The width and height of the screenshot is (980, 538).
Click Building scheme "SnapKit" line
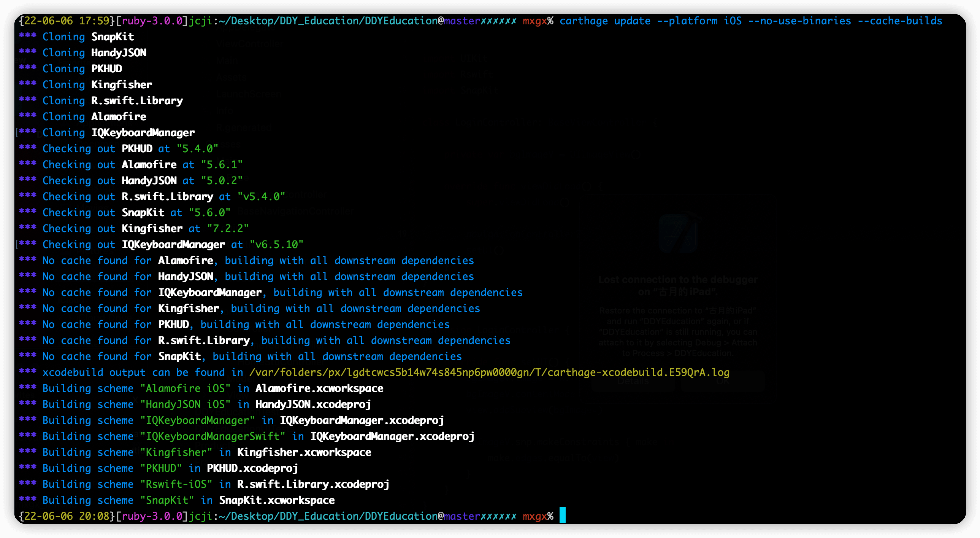coord(177,501)
